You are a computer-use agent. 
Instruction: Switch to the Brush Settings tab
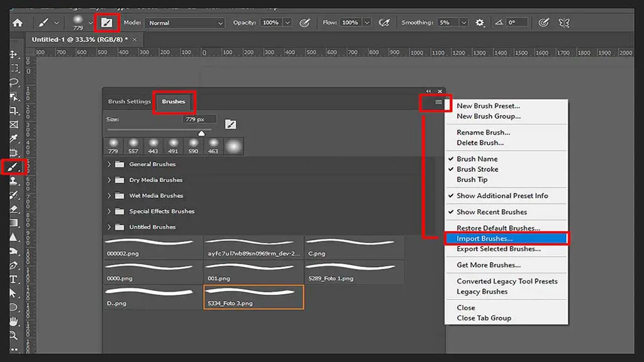pos(130,101)
